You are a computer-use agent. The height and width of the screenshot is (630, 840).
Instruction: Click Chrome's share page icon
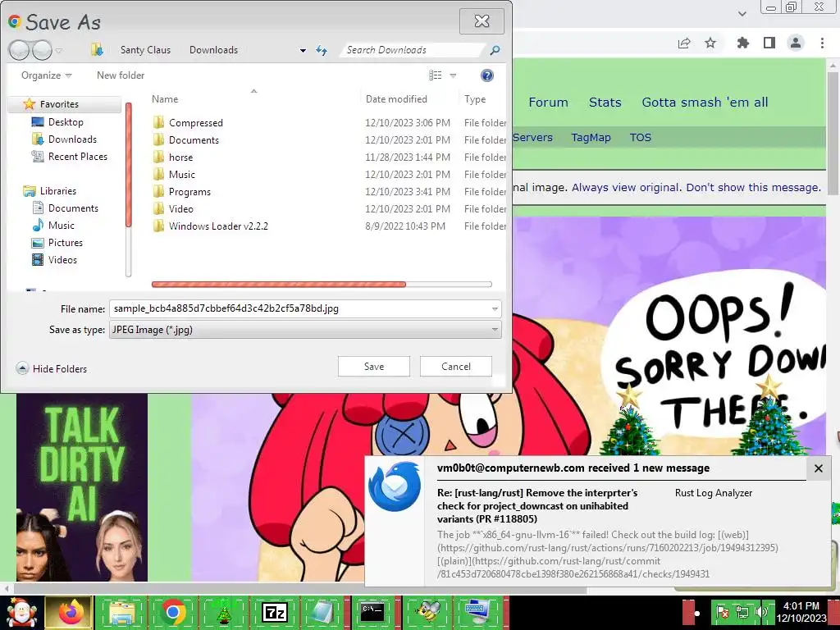(684, 43)
